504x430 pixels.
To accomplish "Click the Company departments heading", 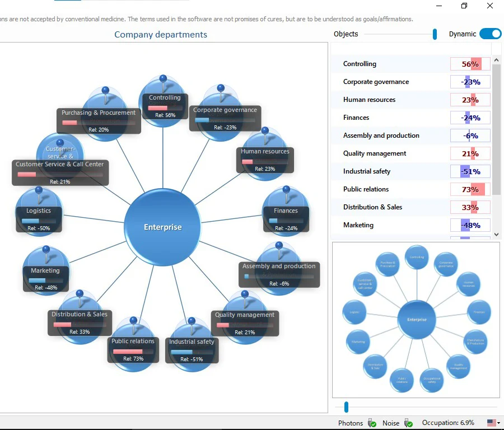I will pos(161,34).
